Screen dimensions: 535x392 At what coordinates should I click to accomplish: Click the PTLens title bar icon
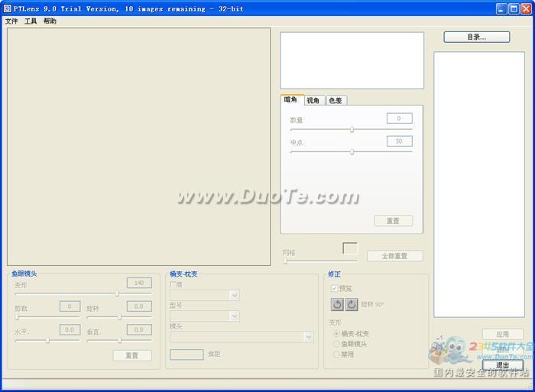[7, 8]
